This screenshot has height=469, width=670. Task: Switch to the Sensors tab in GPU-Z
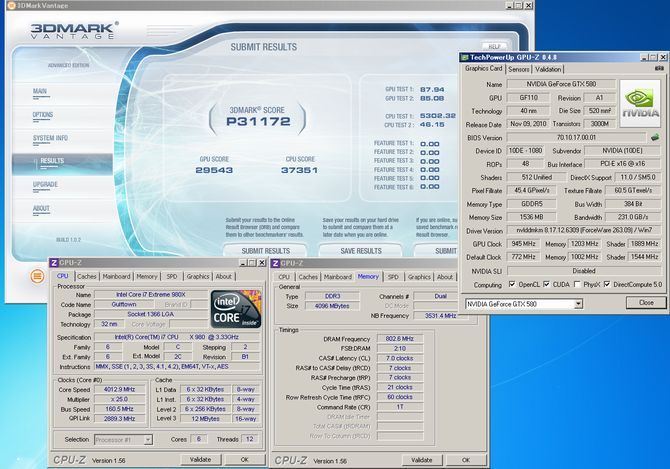point(519,69)
